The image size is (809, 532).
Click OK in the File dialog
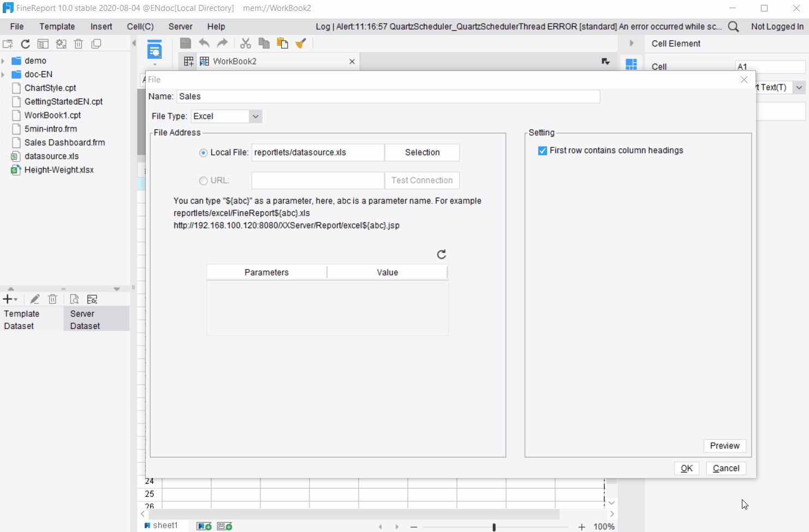point(687,468)
